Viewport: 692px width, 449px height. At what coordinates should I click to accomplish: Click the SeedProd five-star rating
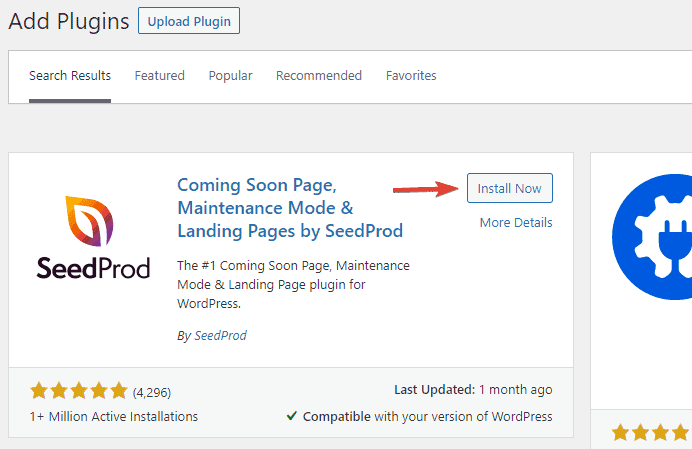tap(79, 391)
